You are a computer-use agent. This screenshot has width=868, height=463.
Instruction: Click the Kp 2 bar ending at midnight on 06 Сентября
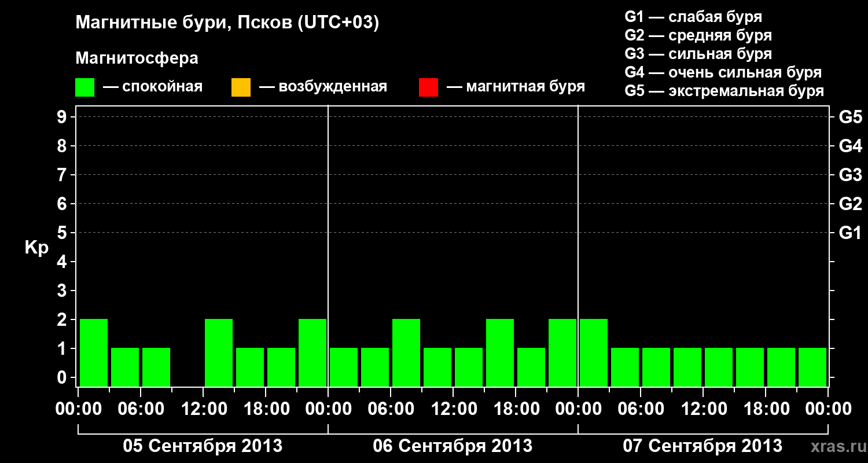(x=562, y=352)
